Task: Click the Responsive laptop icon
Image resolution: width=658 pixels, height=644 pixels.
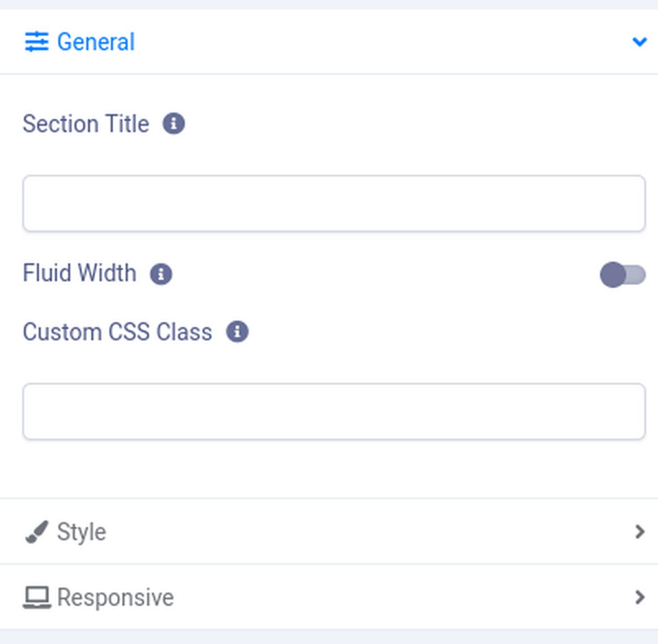Action: [37, 597]
